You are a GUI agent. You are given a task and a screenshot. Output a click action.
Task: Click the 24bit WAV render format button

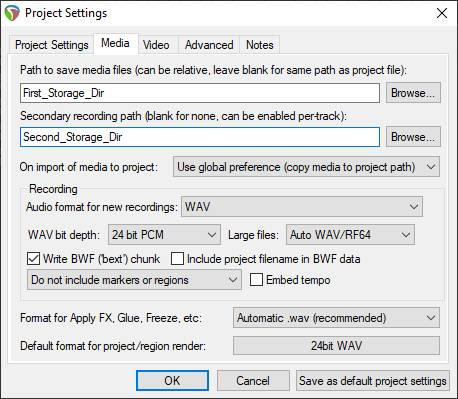click(336, 346)
